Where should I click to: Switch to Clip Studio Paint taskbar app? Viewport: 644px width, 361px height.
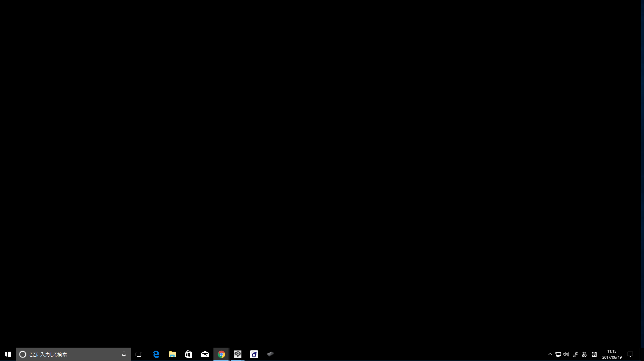(238, 354)
